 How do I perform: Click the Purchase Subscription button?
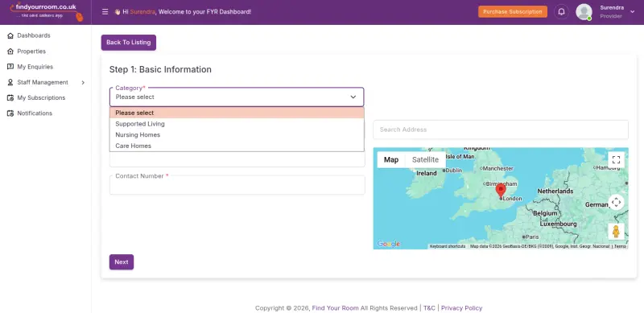point(513,12)
